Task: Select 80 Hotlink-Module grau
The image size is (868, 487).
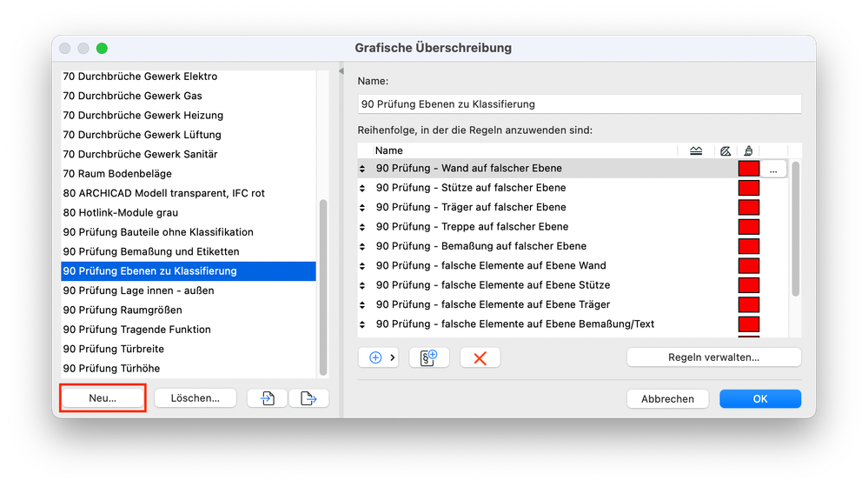Action: tap(189, 213)
